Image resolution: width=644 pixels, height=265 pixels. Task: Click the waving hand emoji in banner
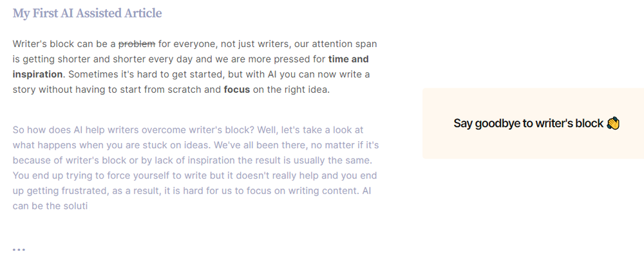(613, 123)
